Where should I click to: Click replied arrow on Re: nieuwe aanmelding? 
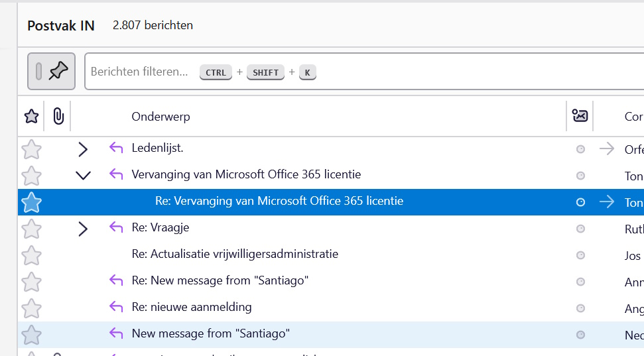tap(116, 307)
